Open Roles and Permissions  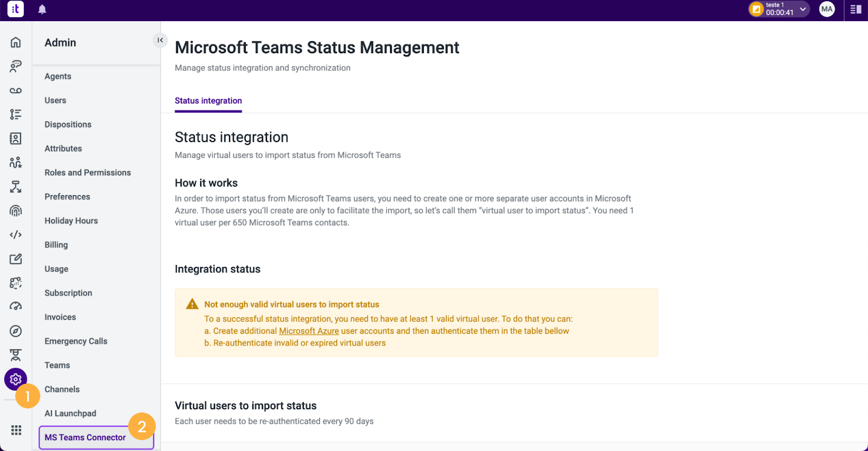click(87, 172)
